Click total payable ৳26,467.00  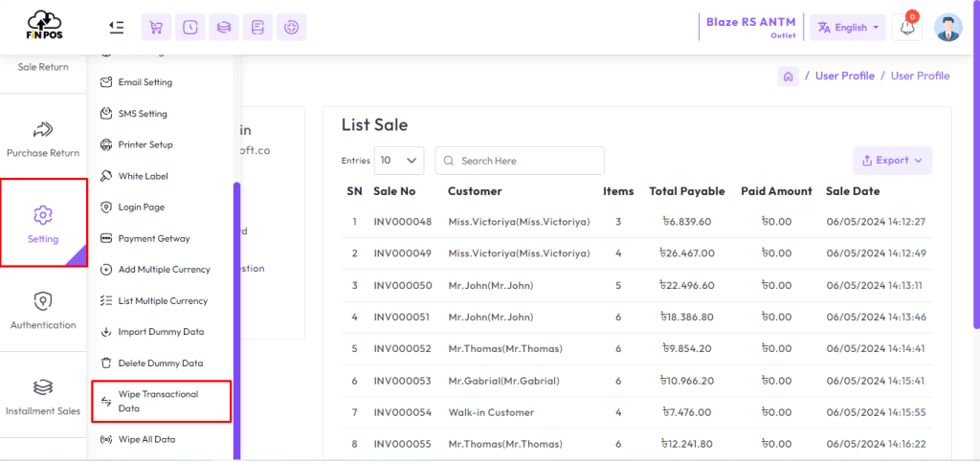(687, 253)
